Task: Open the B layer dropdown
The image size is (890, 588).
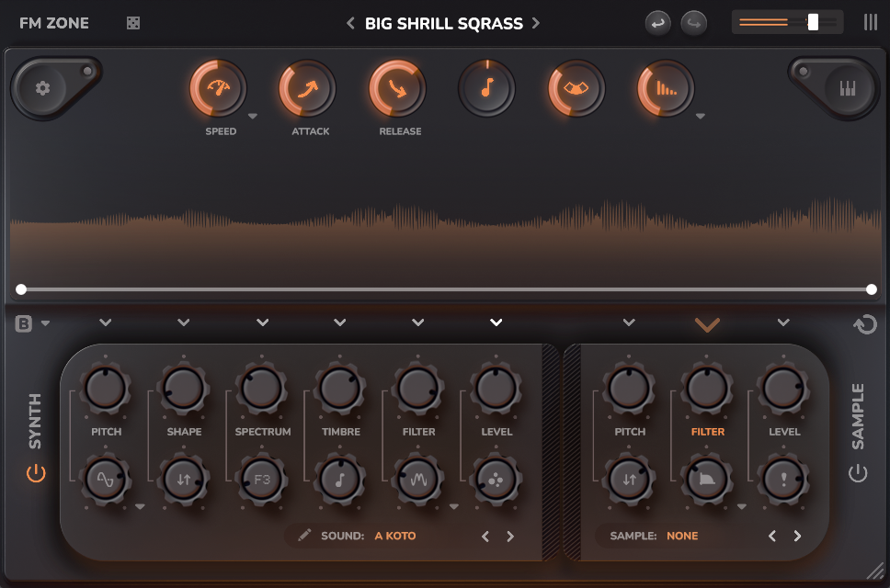Action: click(x=32, y=323)
